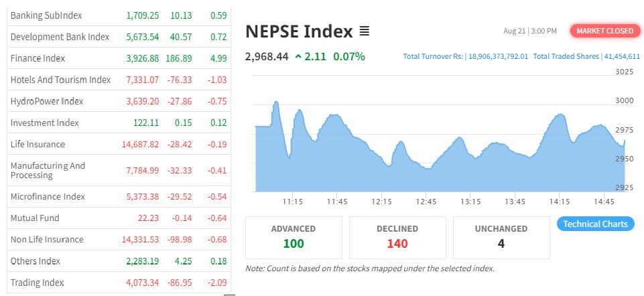Click the green up-arrow change indicator
644x296 pixels.
coord(298,57)
